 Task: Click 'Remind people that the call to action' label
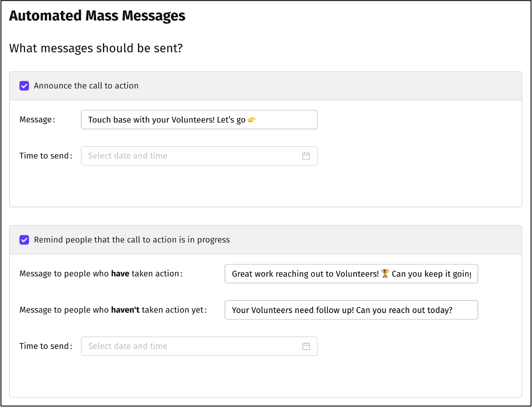click(132, 240)
